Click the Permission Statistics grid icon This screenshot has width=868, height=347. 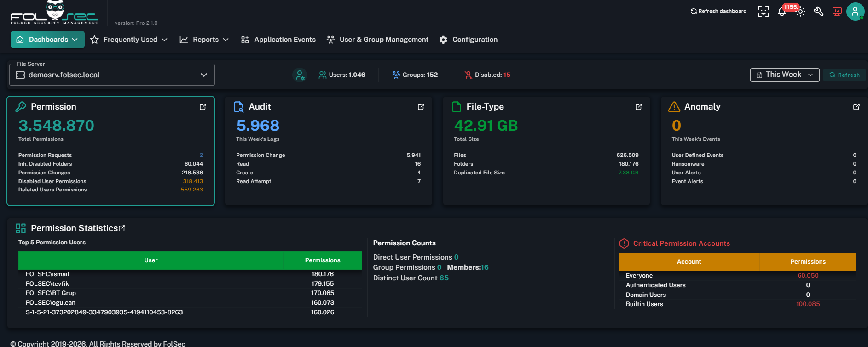[x=21, y=228]
